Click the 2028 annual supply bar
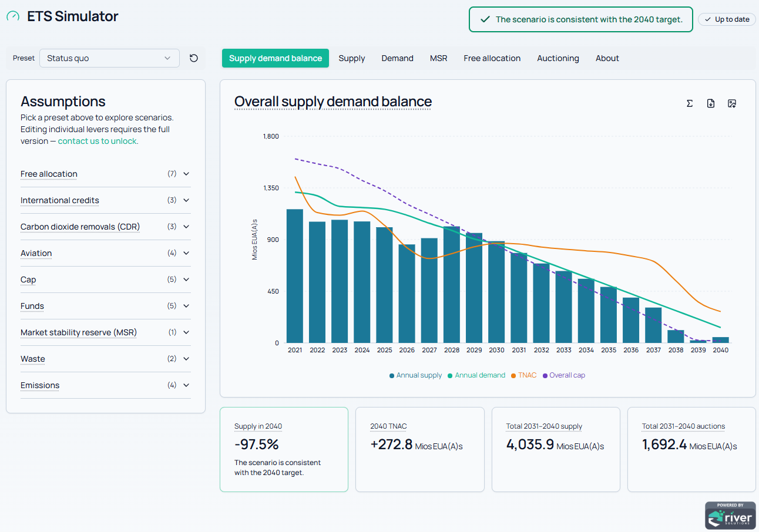Viewport: 759px width, 532px height. [452, 284]
